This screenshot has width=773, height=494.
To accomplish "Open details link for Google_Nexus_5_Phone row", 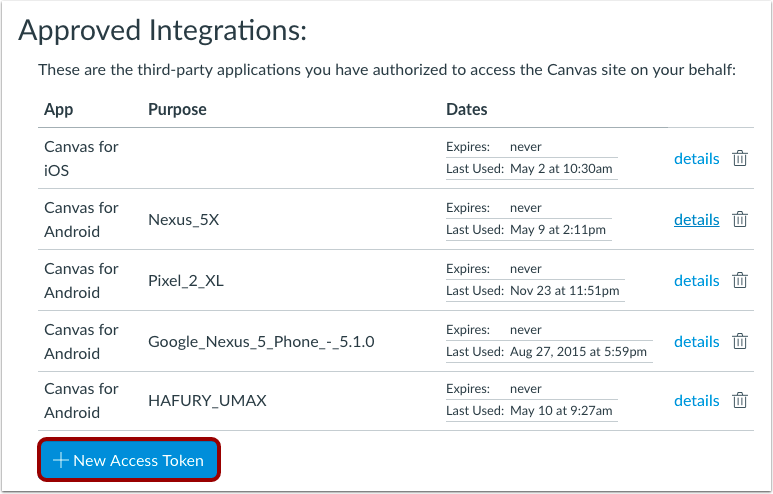I will point(696,341).
